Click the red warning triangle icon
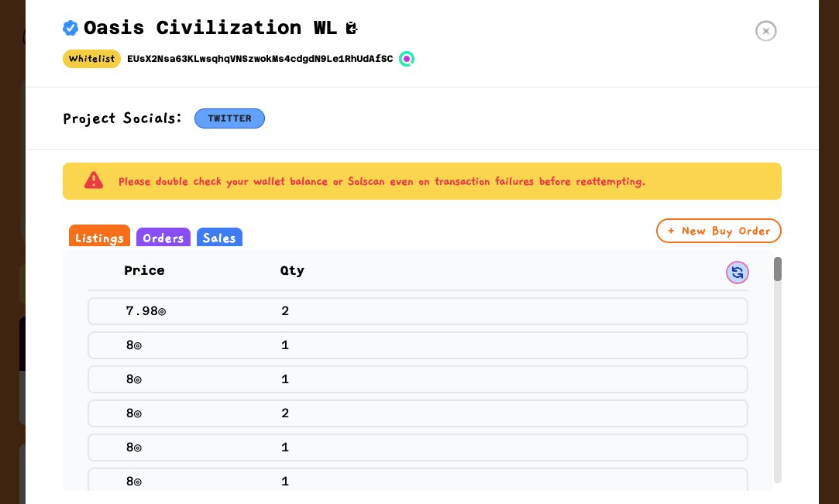 click(94, 180)
